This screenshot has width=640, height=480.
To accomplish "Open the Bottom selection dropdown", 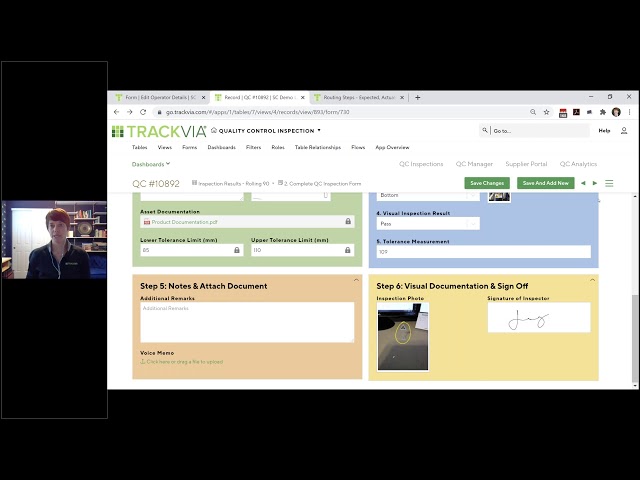I will (428, 196).
